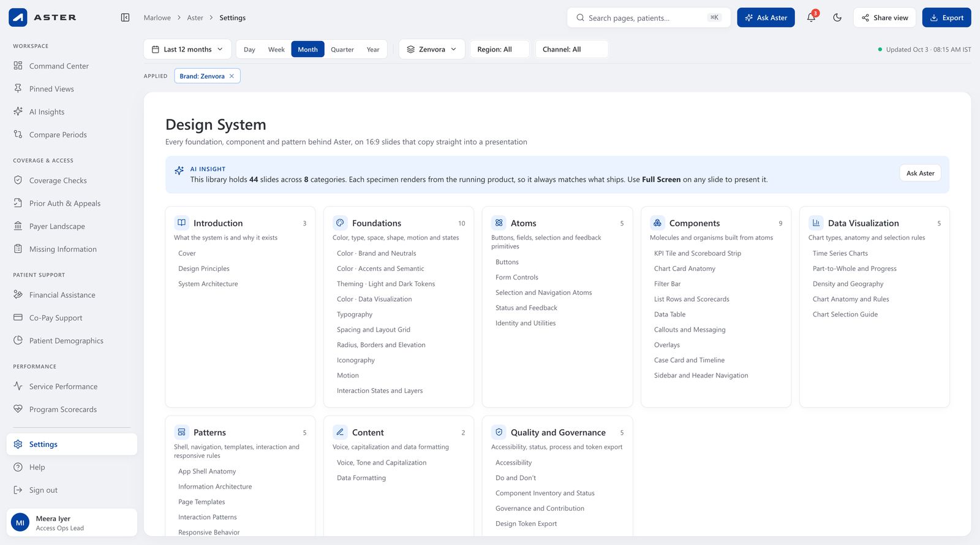Open the Typography slide link
Screen dimensions: 980x545
[x=355, y=314]
